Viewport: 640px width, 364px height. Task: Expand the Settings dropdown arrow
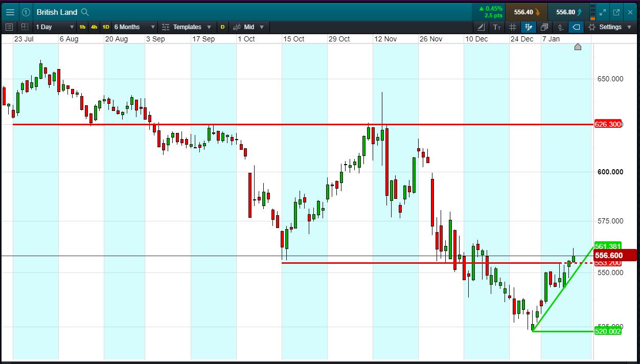tap(630, 27)
